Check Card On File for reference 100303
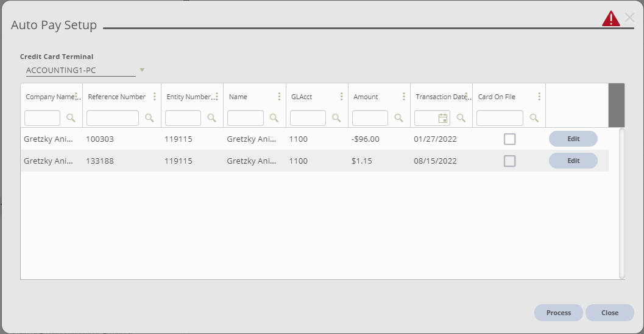This screenshot has height=334, width=644. 510,139
